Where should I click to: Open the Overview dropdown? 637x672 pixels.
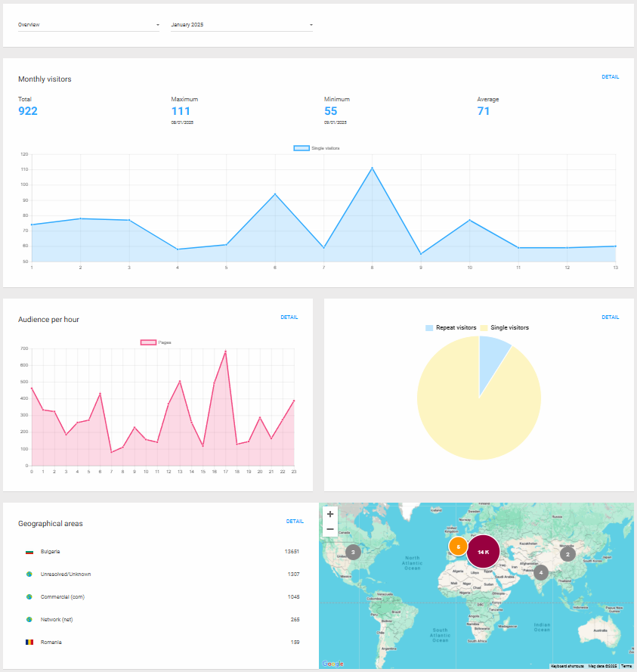coord(88,25)
